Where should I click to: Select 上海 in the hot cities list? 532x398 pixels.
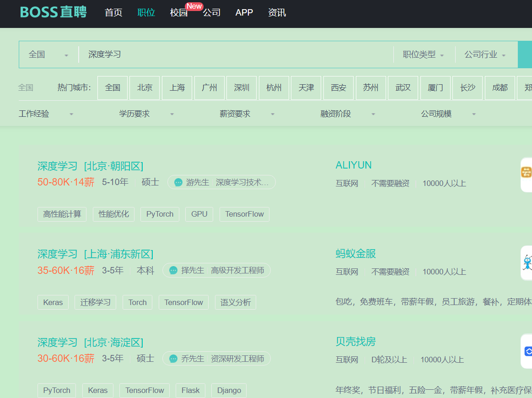pos(177,88)
